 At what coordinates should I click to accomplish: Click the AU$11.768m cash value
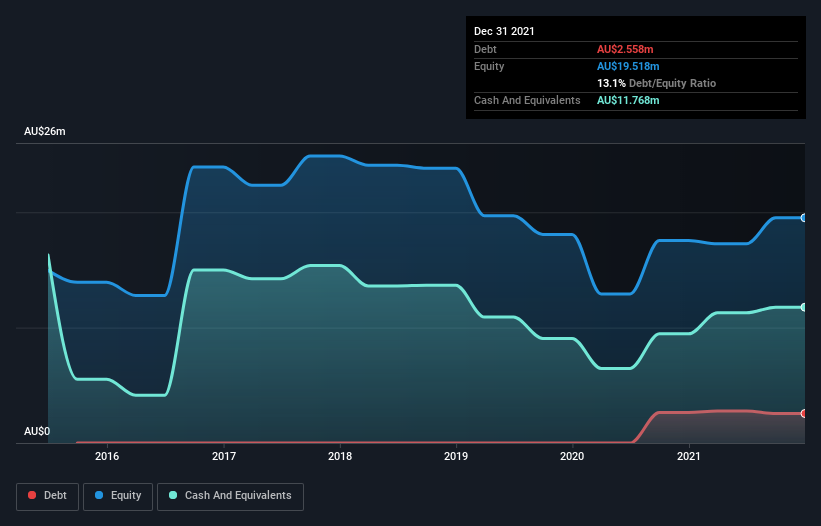coord(628,100)
